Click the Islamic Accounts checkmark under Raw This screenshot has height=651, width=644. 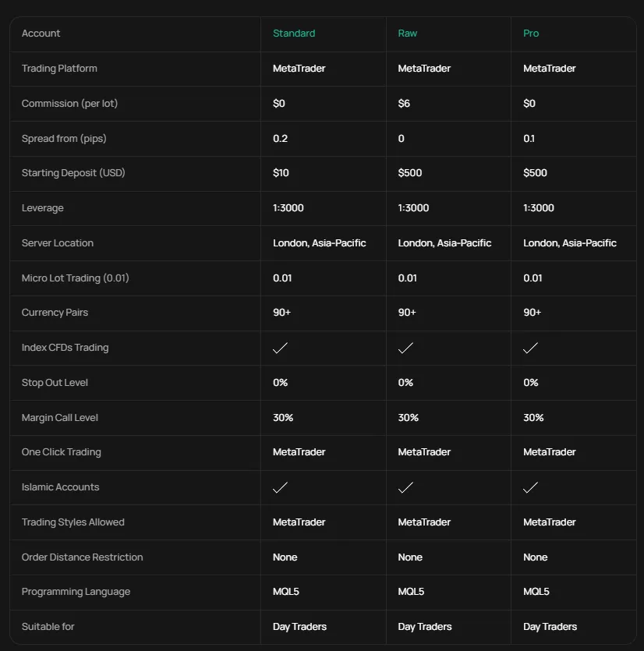(405, 487)
